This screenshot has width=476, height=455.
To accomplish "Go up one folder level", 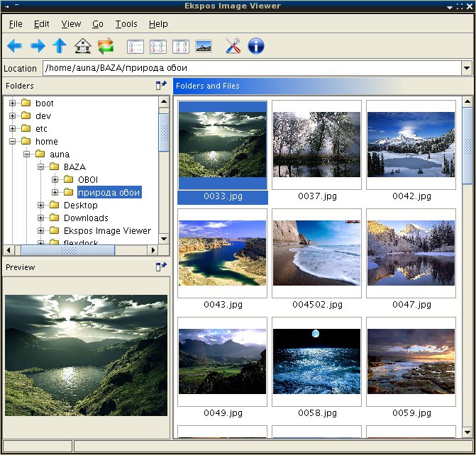I will pyautogui.click(x=60, y=46).
